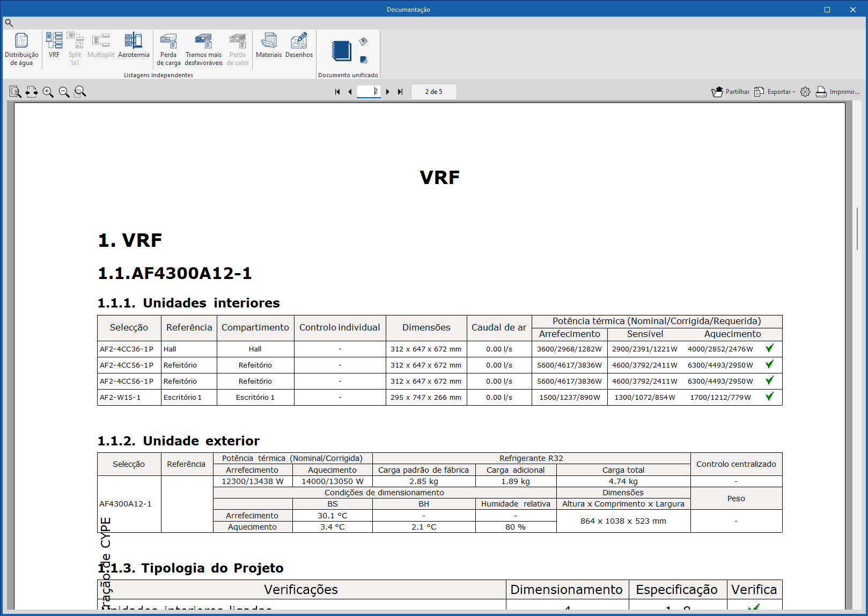
Task: Go to the previous page
Action: (x=350, y=92)
